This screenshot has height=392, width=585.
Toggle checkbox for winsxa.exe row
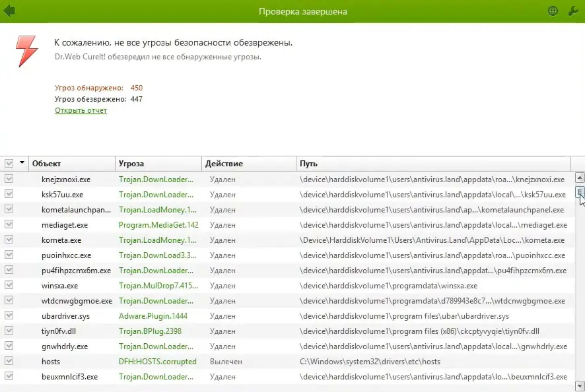pyautogui.click(x=9, y=285)
